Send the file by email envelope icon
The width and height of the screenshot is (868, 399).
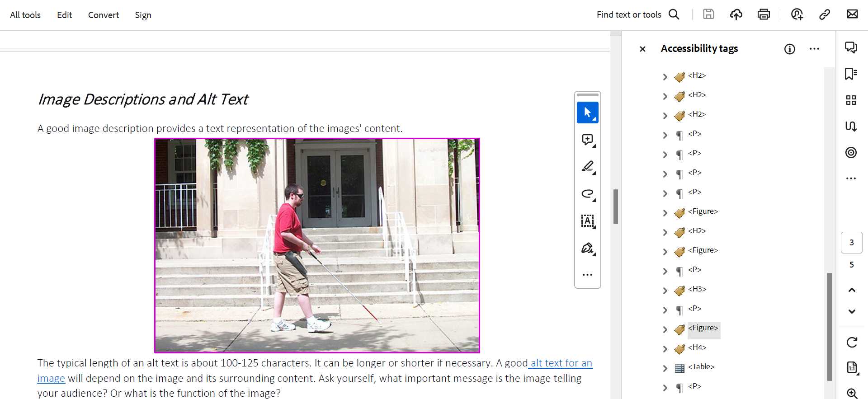(852, 14)
